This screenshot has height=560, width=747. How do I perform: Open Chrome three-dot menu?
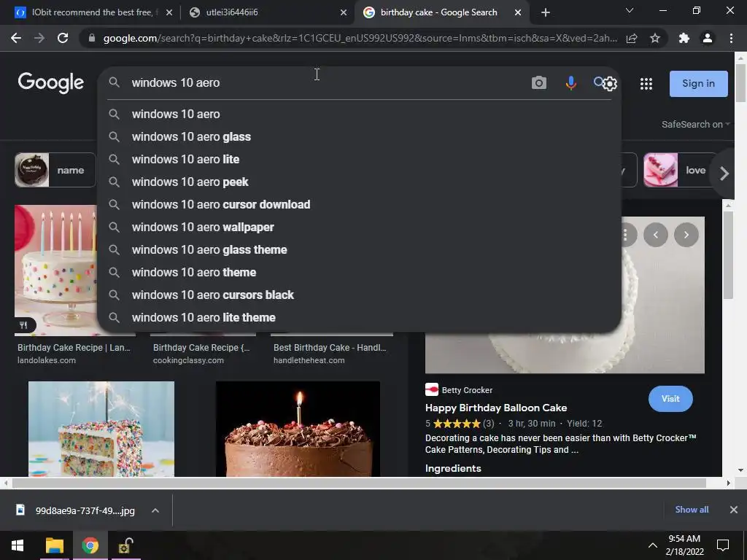pos(731,38)
